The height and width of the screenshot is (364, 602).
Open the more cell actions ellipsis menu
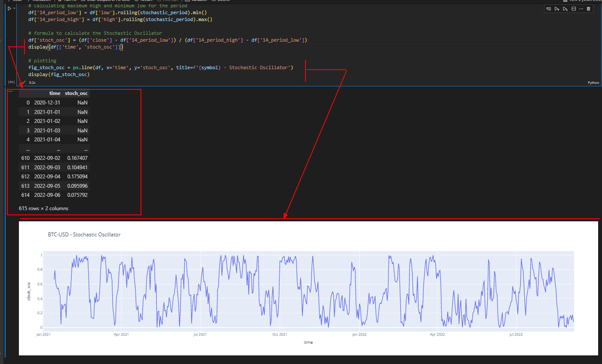pos(581,8)
